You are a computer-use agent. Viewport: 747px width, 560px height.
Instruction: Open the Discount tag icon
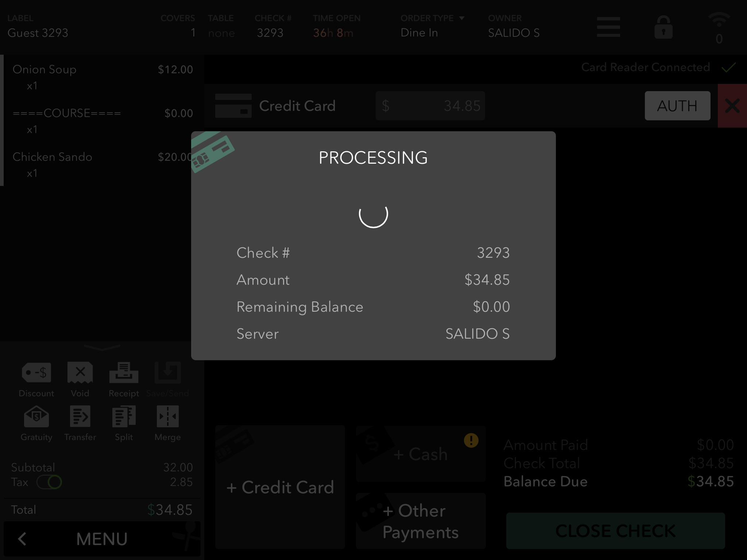tap(36, 373)
